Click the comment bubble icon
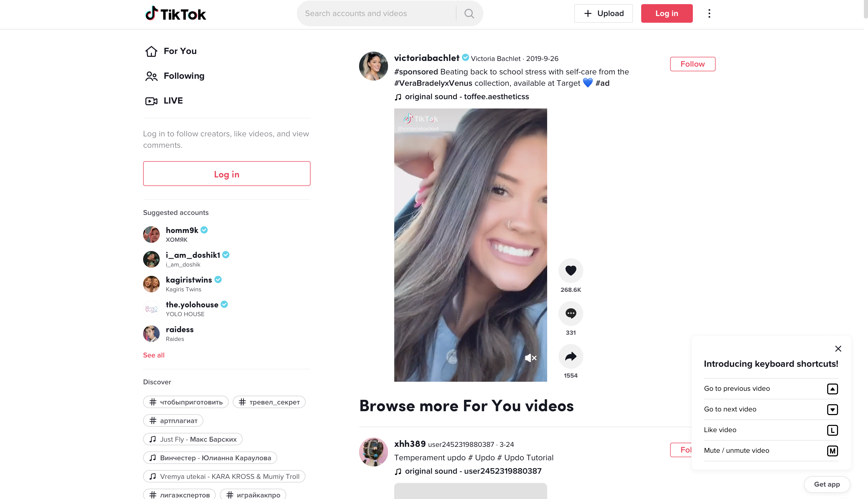868x499 pixels. point(570,314)
